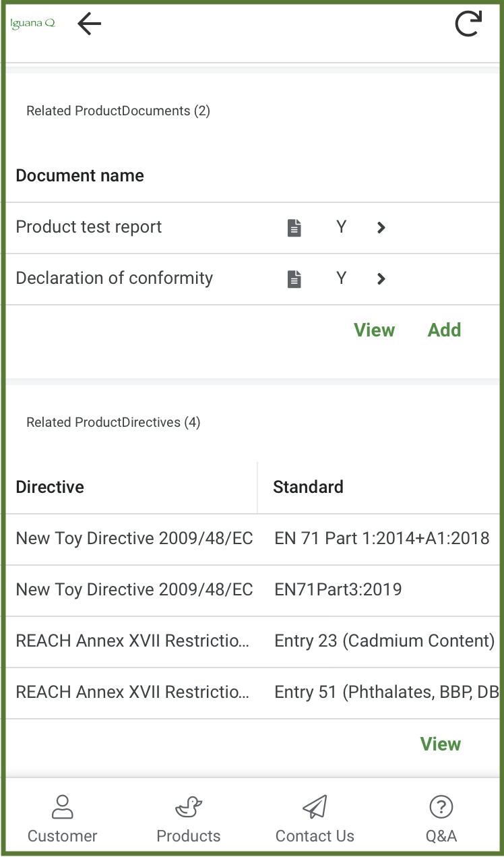The image size is (504, 857).
Task: Click the Standard column header
Action: click(309, 487)
